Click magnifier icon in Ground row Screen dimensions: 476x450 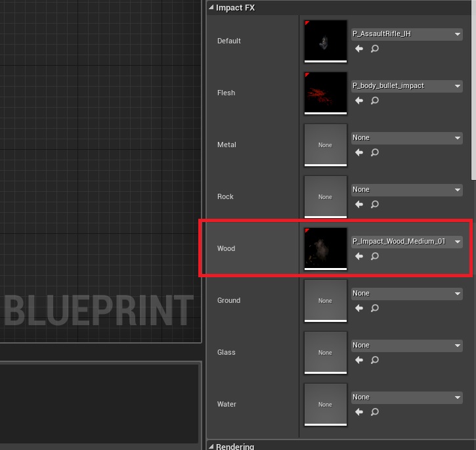click(x=375, y=308)
